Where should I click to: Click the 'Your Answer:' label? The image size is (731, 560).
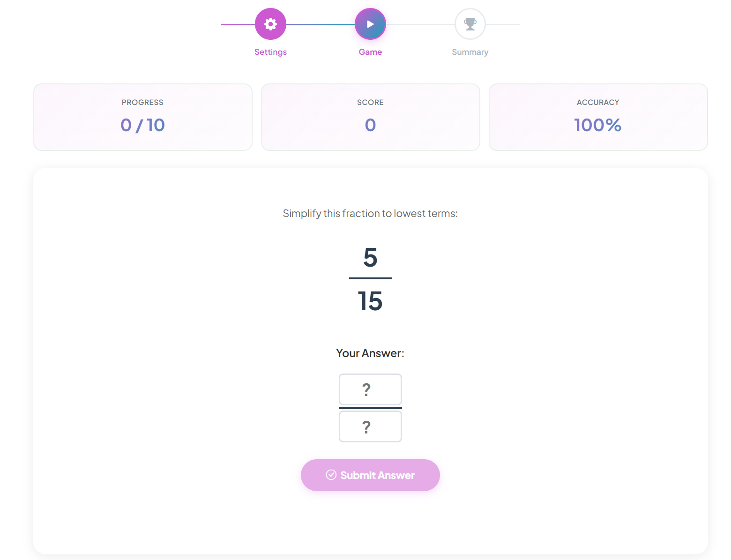(x=370, y=353)
